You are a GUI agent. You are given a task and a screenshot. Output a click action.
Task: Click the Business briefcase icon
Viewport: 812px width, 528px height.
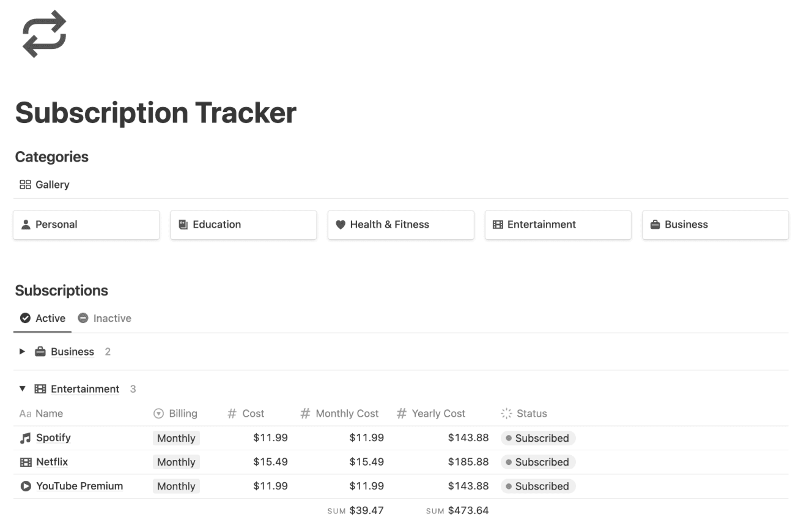[x=655, y=225]
